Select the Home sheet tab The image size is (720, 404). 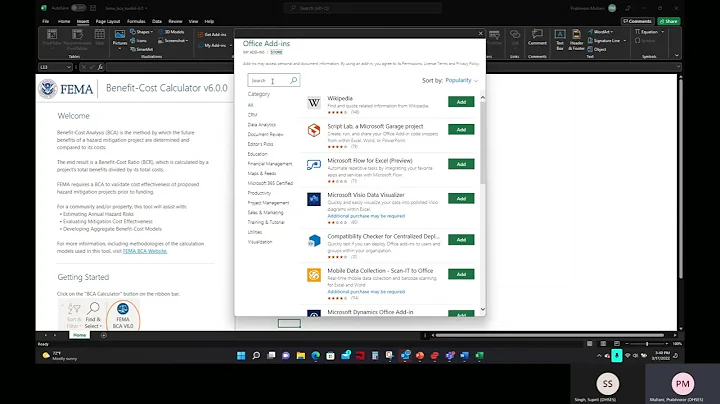79,335
